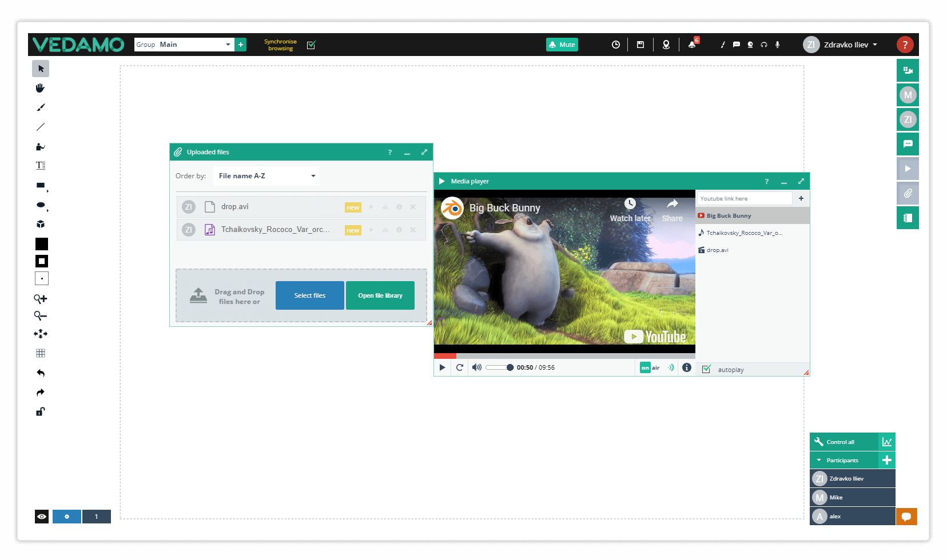This screenshot has width=947, height=560.
Task: Click the zoom out magnifier tool
Action: click(41, 315)
